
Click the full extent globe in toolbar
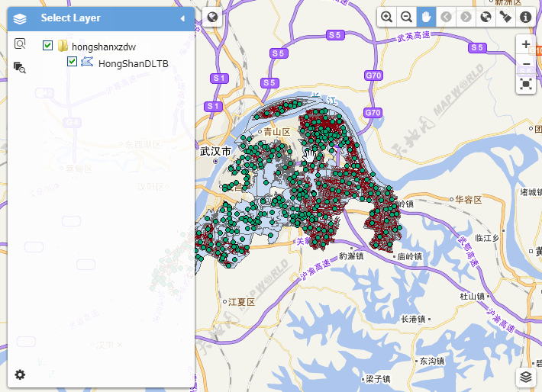pyautogui.click(x=486, y=17)
